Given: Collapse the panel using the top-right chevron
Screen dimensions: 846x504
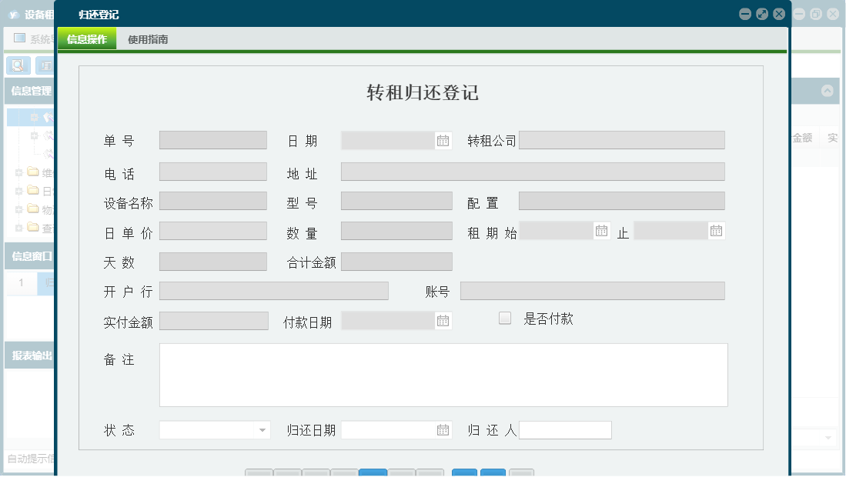Looking at the screenshot, I should click(828, 91).
